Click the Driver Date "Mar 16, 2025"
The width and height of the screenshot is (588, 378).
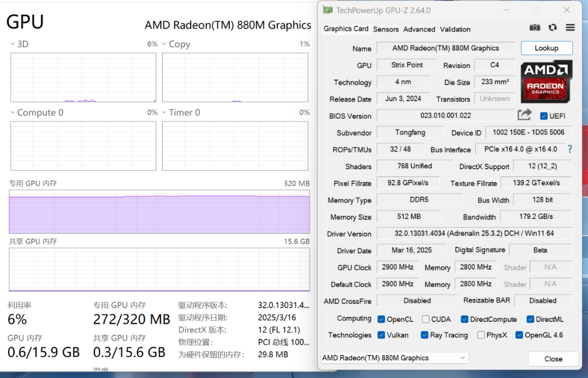[x=412, y=250]
